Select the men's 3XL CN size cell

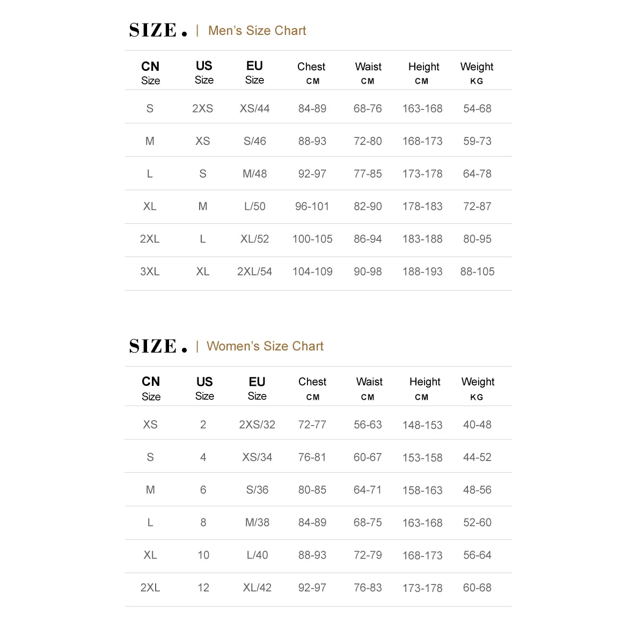(x=150, y=272)
